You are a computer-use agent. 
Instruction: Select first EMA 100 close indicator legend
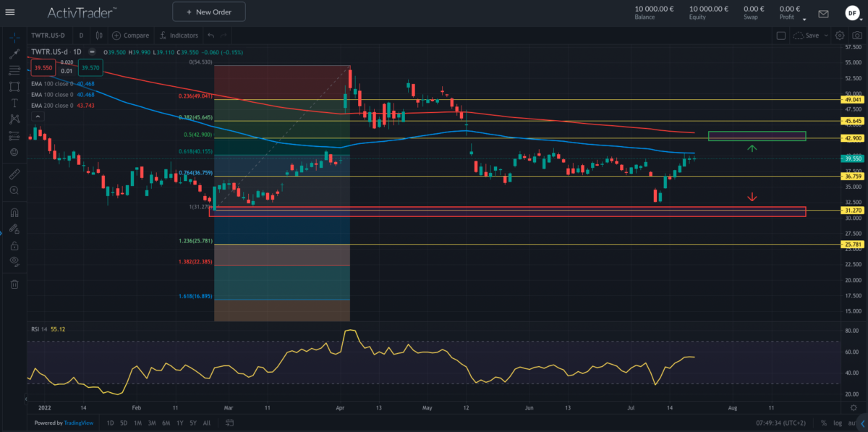coord(63,84)
